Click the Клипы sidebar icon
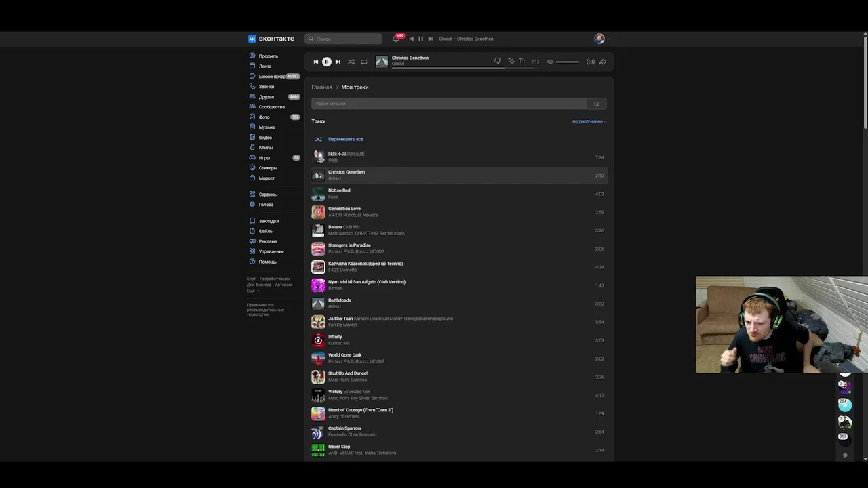This screenshot has height=488, width=868. [x=252, y=148]
